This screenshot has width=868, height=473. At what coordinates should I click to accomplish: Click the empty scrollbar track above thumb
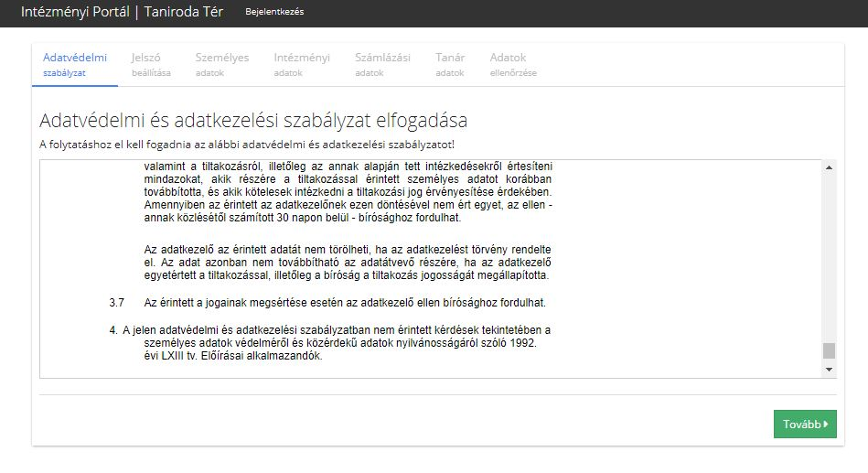830,256
